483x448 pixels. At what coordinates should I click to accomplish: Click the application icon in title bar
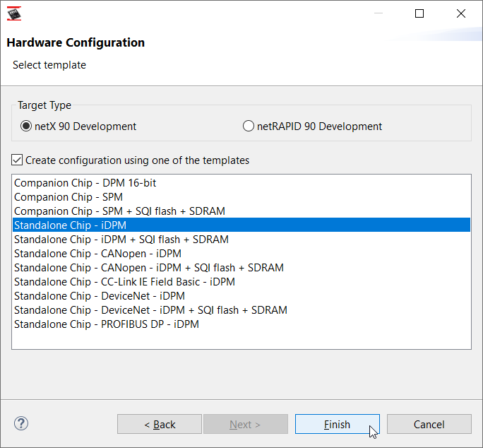pos(14,13)
